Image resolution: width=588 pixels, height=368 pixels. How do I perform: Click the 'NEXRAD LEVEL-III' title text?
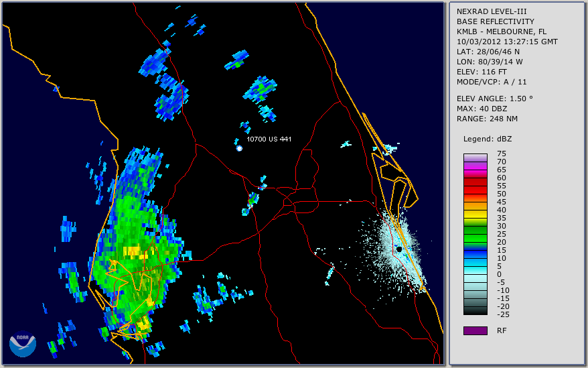pos(492,11)
